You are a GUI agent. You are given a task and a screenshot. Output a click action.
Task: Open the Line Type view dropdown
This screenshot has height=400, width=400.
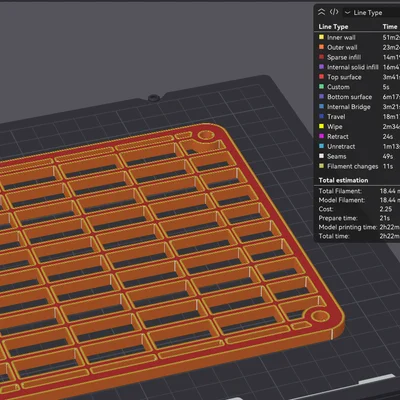click(x=371, y=13)
